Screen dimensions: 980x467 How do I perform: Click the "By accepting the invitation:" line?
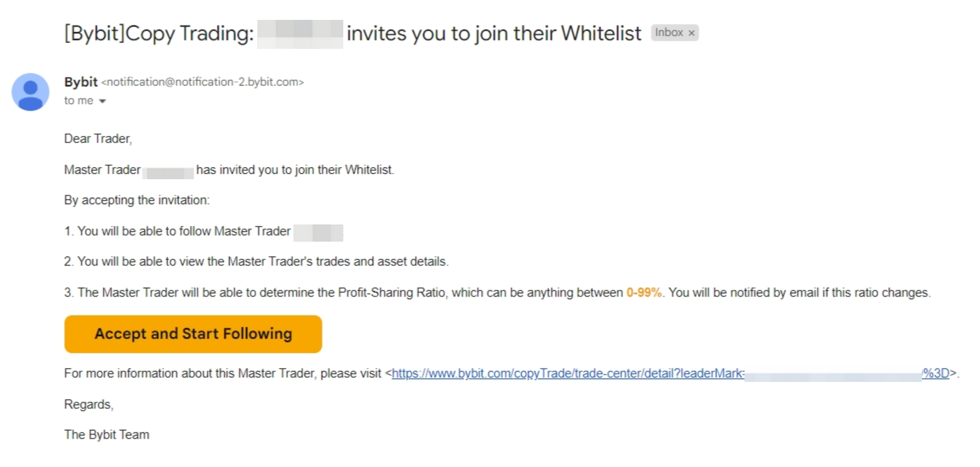(137, 200)
